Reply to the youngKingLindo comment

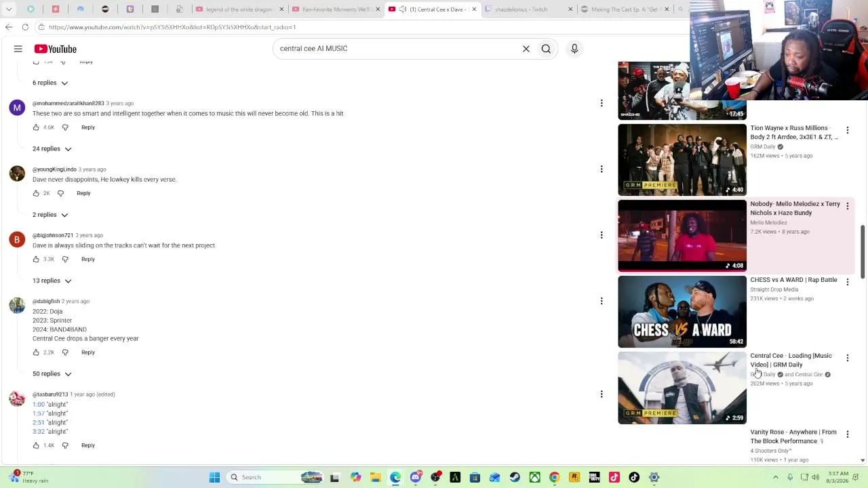(83, 193)
